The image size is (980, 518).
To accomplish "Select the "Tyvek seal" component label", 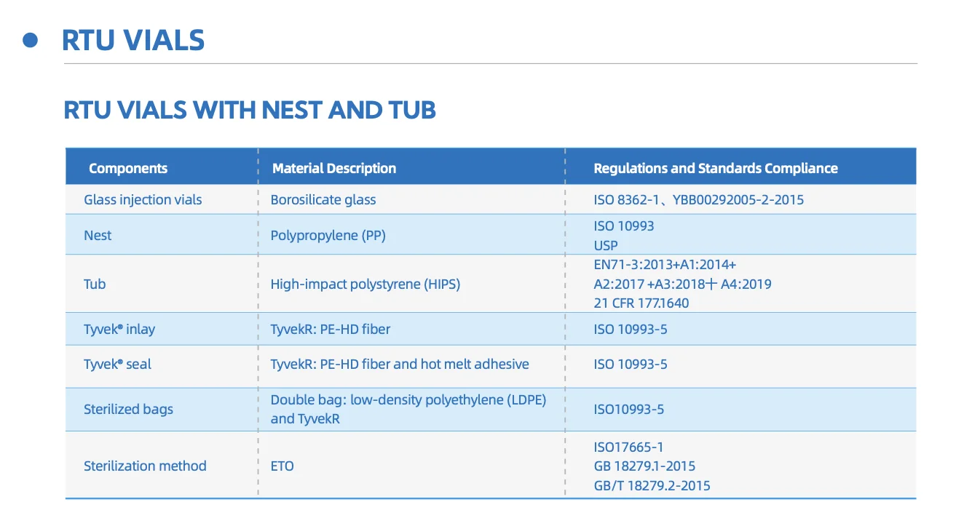I will pos(117,364).
